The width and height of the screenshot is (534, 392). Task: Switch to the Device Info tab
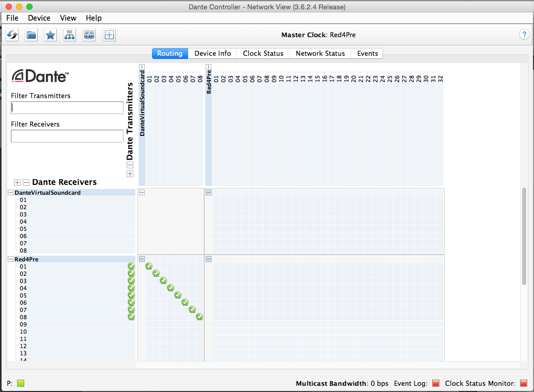(x=212, y=53)
